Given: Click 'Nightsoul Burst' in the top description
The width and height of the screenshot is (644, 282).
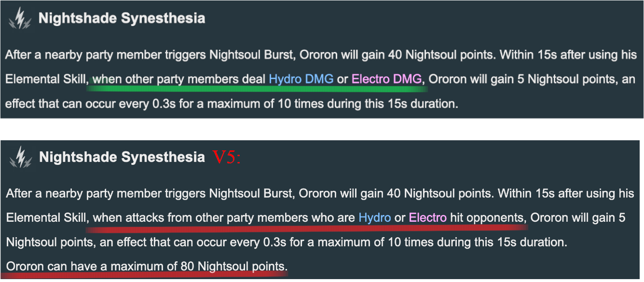Looking at the screenshot, I should [x=251, y=55].
